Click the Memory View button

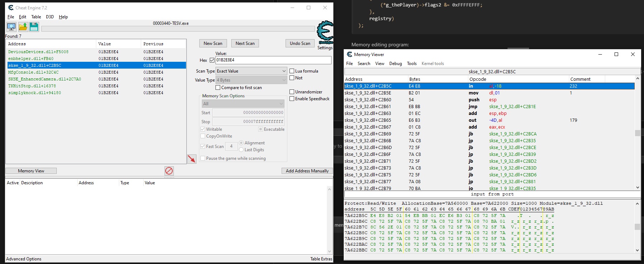[31, 171]
